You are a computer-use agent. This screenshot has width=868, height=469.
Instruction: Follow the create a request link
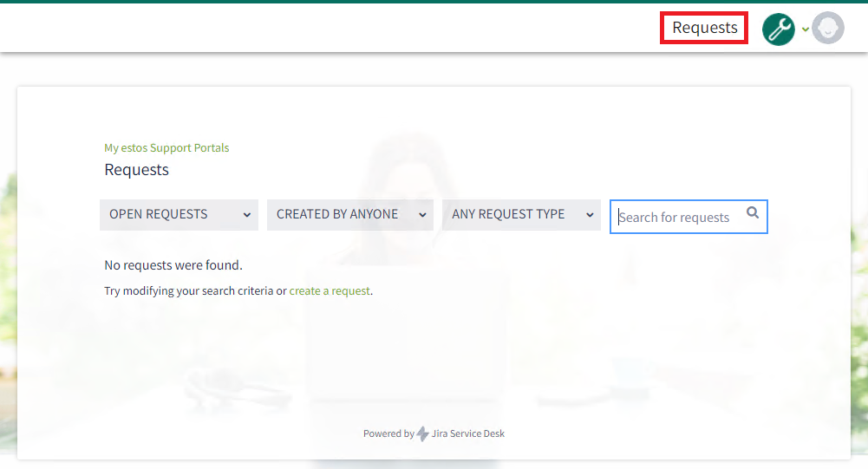(x=330, y=291)
